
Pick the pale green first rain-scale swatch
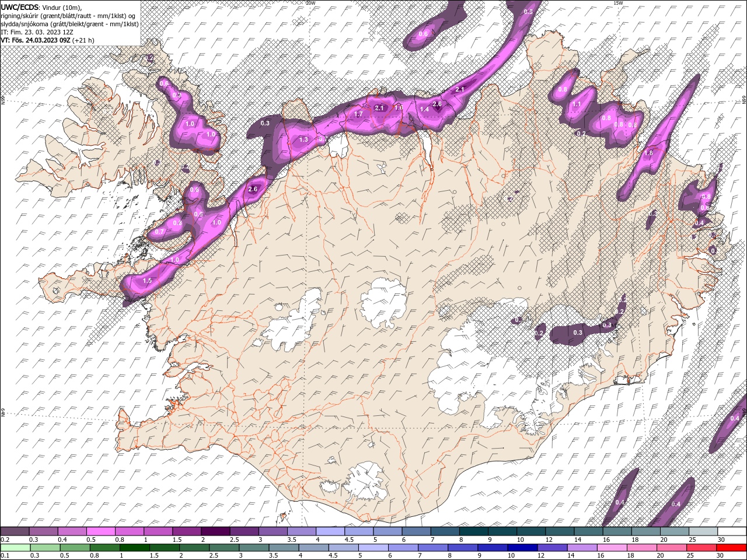pos(15,548)
